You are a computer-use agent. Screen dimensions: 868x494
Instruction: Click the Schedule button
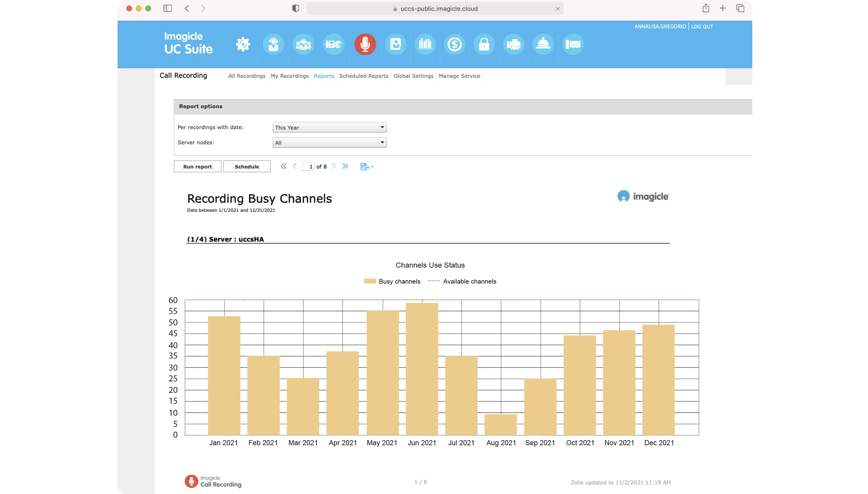click(247, 166)
